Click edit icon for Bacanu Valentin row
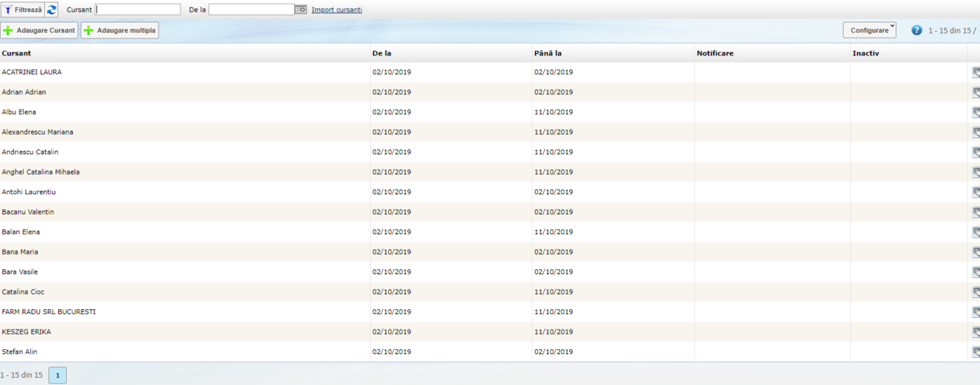The width and height of the screenshot is (980, 385). pos(975,212)
